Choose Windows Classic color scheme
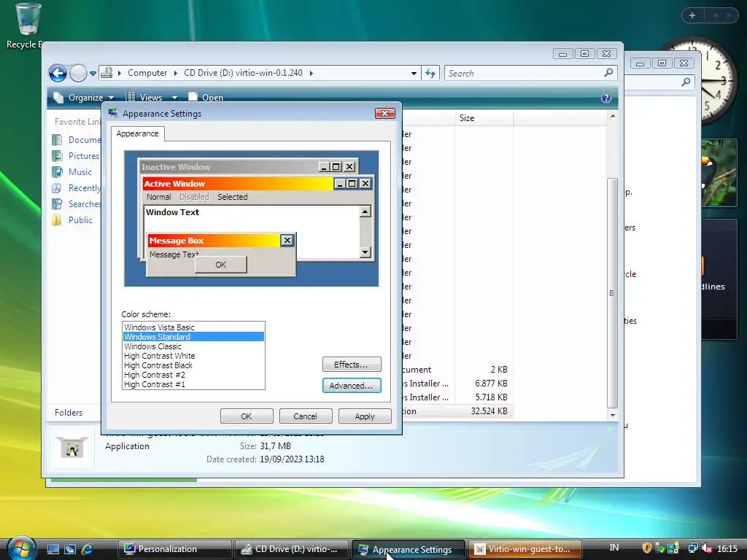The width and height of the screenshot is (747, 560). pyautogui.click(x=193, y=346)
